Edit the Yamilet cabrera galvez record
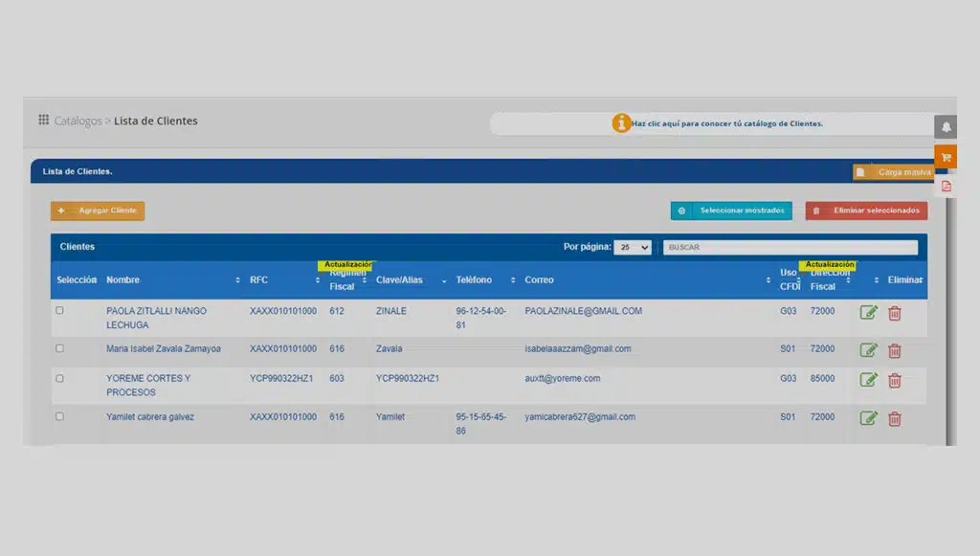This screenshot has height=556, width=980. 868,417
